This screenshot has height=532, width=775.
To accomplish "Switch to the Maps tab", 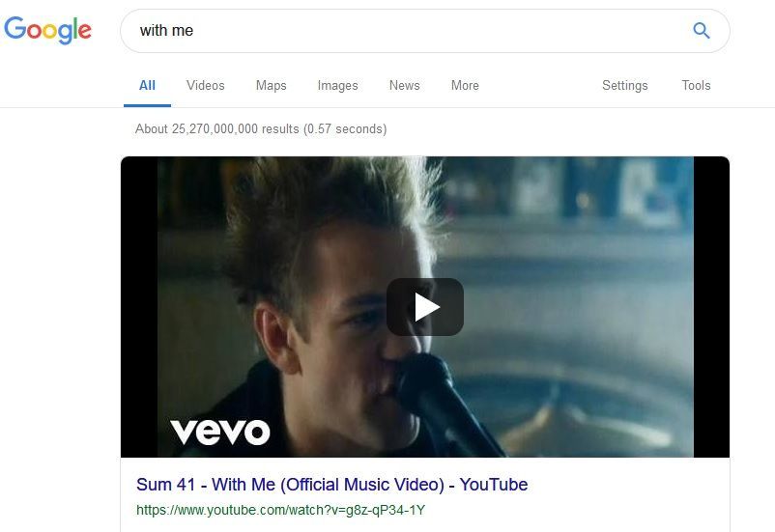I will click(x=271, y=86).
